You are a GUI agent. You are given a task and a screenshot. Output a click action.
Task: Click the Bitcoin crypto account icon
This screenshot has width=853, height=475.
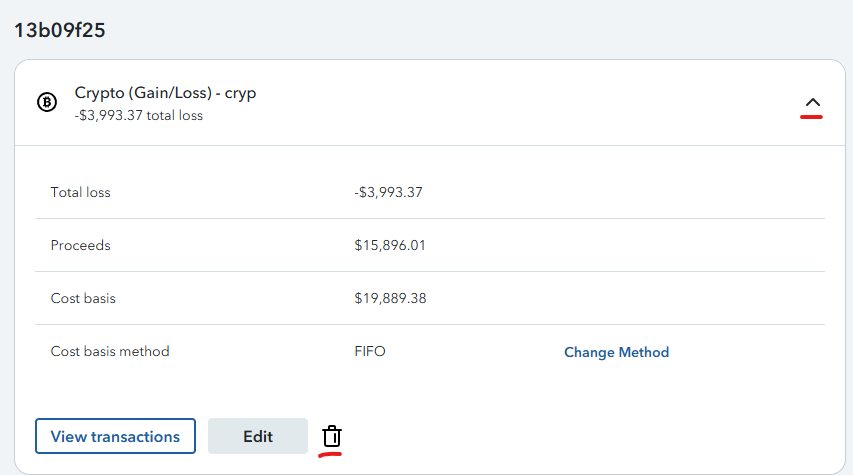click(47, 102)
